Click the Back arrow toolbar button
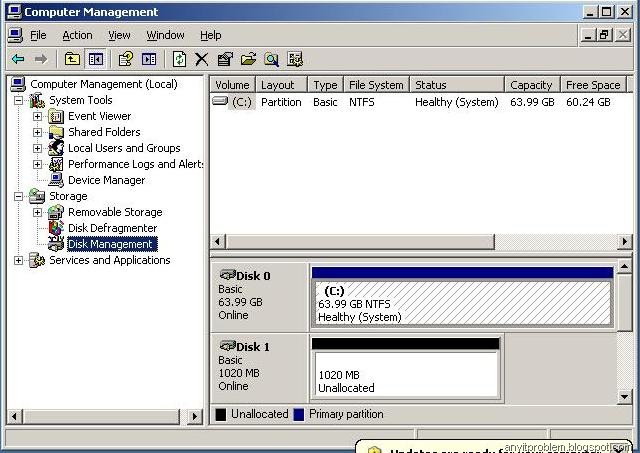Viewport: 640px width, 453px height. pos(18,59)
